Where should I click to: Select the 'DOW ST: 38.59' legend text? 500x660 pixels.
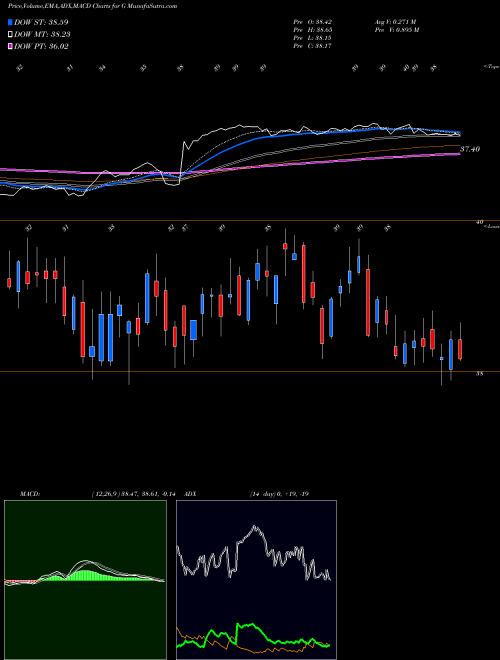pos(41,22)
